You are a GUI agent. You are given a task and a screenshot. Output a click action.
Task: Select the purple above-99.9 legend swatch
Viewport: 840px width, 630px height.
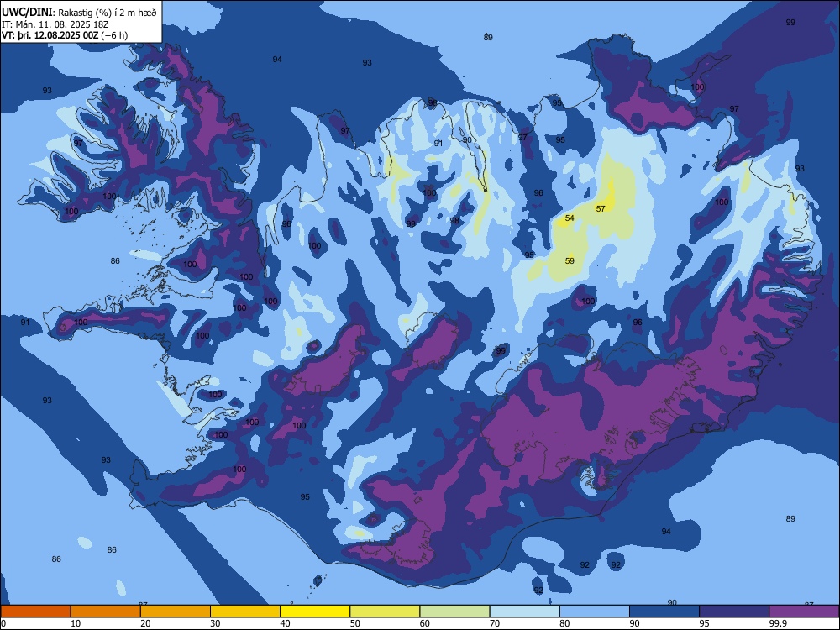[x=804, y=612]
